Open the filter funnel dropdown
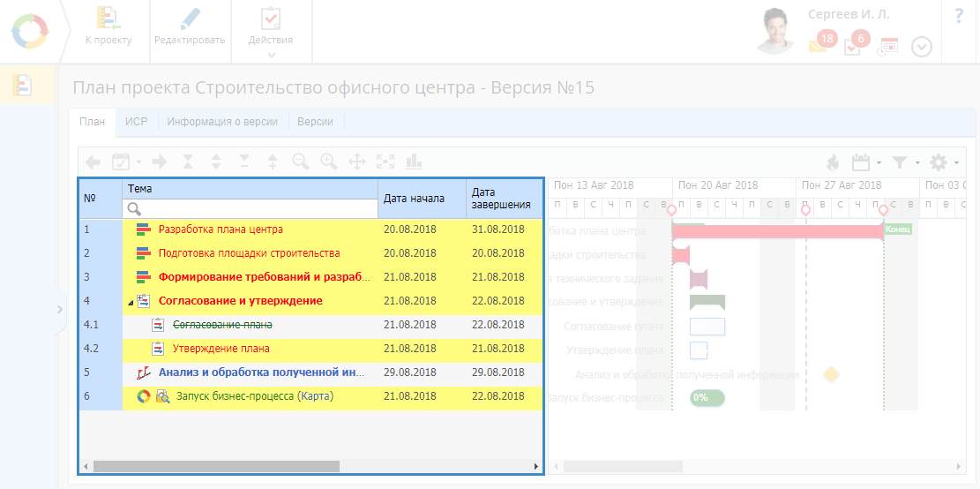 point(903,162)
